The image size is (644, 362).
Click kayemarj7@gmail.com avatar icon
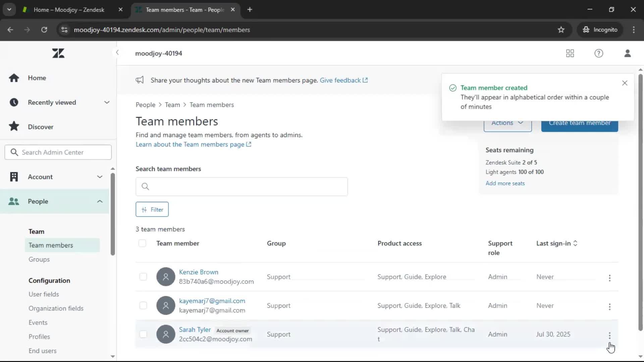click(x=166, y=305)
